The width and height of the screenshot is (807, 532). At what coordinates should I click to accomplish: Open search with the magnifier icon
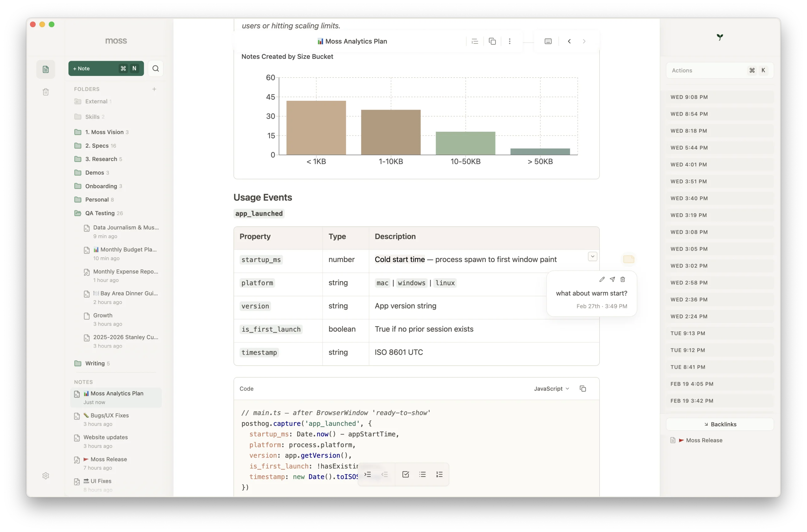155,68
